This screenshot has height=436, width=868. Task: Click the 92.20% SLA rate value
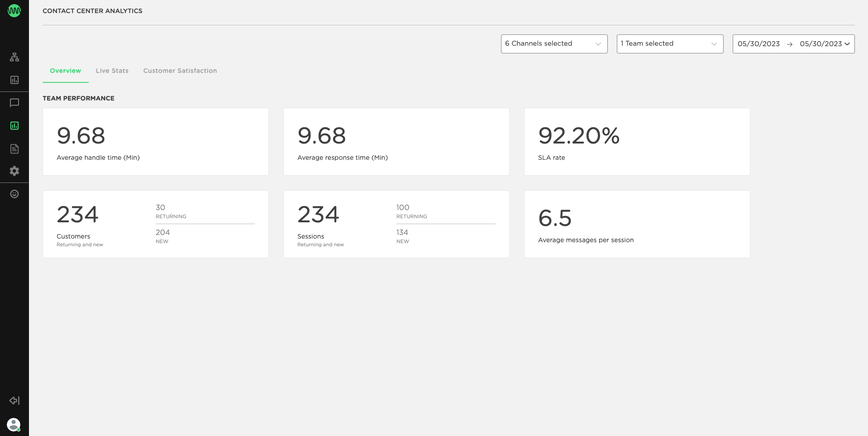[x=579, y=136]
